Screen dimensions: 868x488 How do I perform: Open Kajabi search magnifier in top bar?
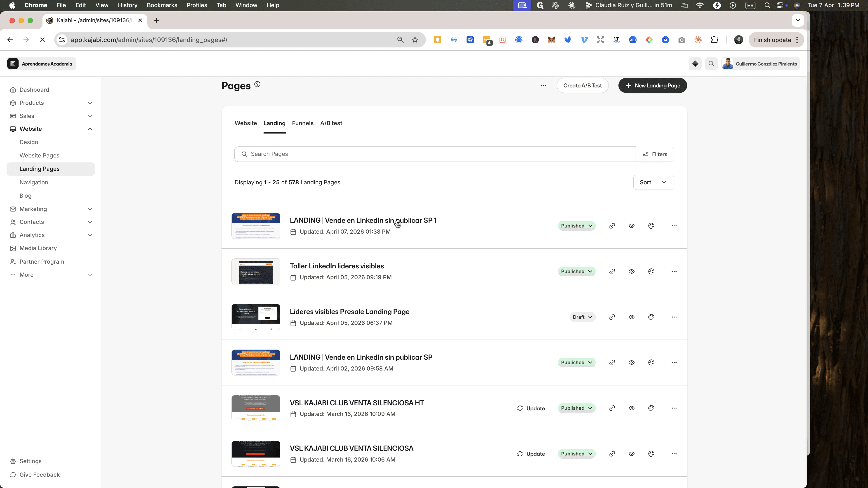point(711,64)
